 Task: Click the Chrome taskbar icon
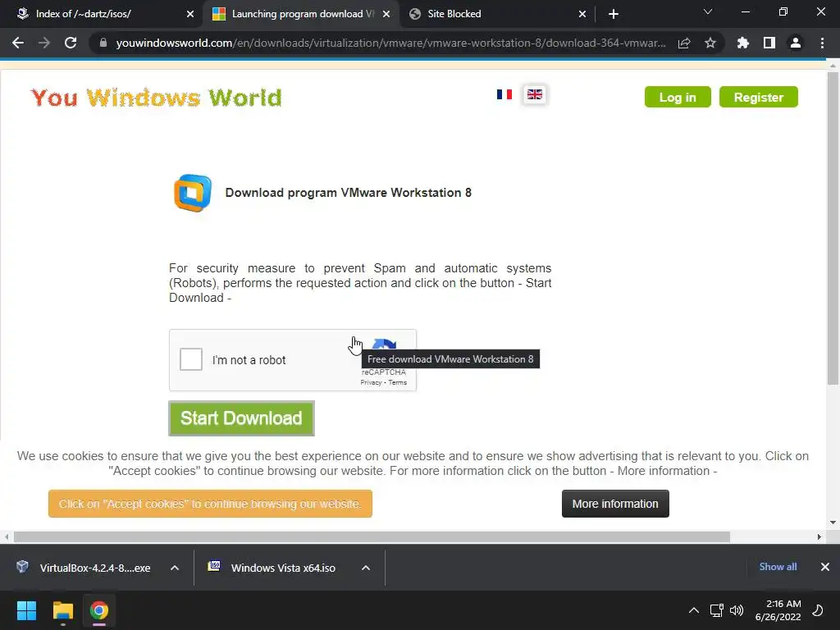99,610
